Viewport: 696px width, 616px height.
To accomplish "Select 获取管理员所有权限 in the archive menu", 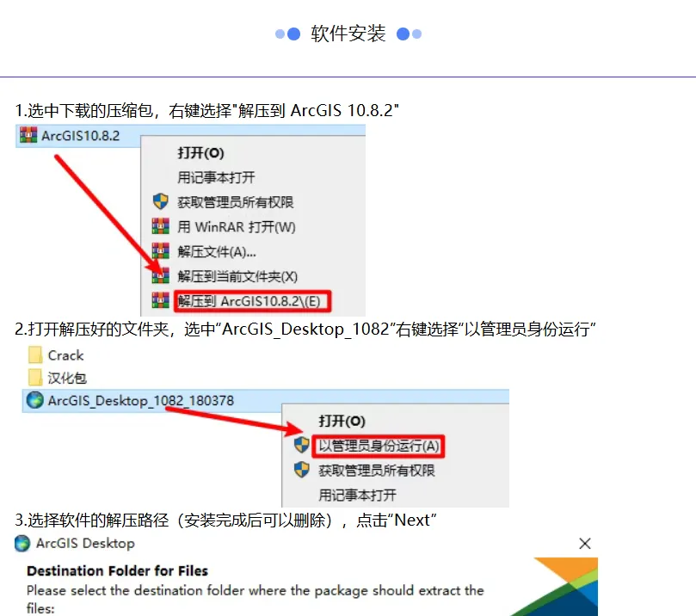I will (235, 202).
